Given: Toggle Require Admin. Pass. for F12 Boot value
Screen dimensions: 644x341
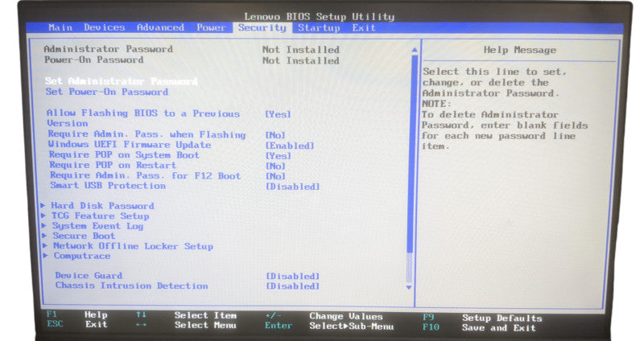Looking at the screenshot, I should 275,176.
